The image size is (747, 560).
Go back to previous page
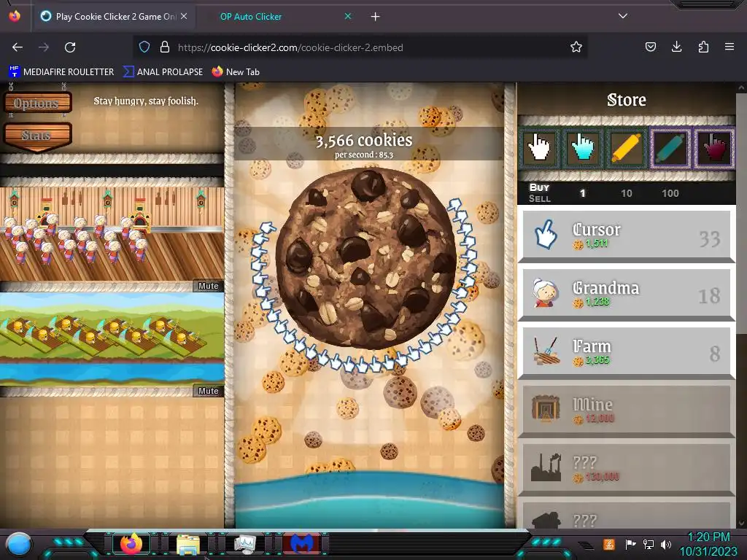(18, 47)
